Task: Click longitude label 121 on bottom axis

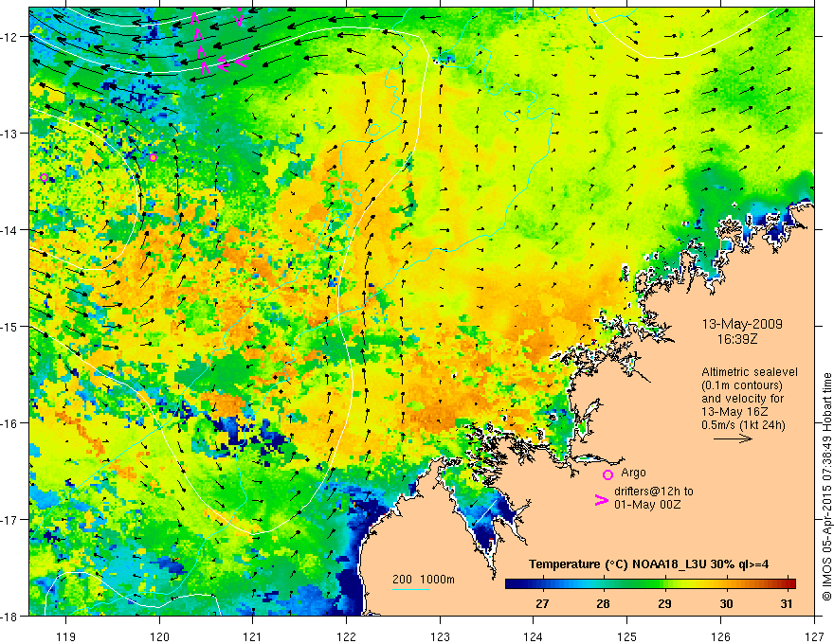Action: click(253, 636)
